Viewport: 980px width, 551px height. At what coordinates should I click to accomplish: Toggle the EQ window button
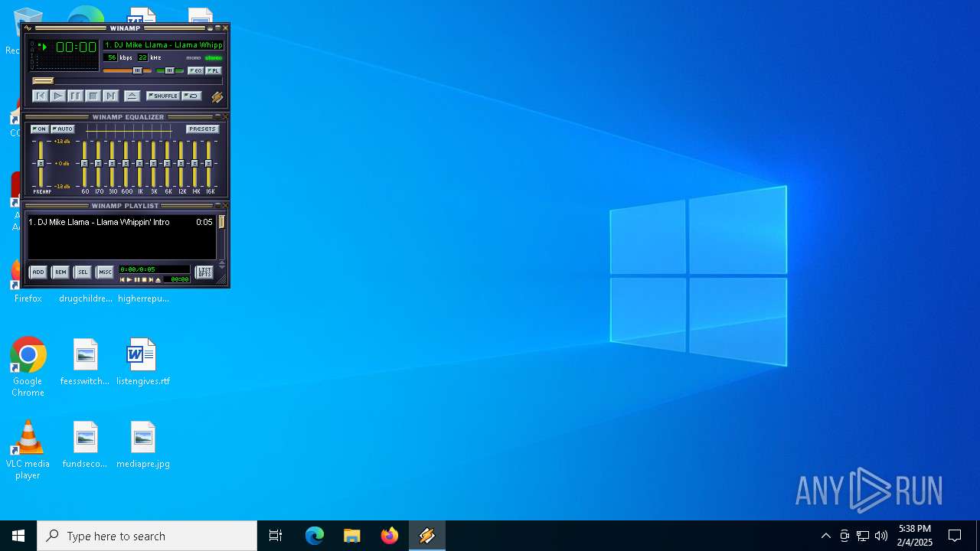196,70
